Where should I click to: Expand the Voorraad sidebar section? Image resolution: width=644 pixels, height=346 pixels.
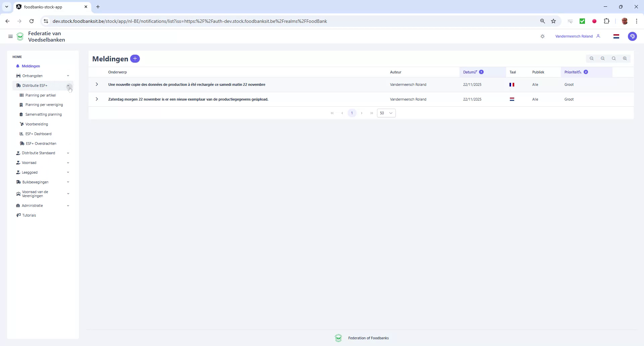68,163
